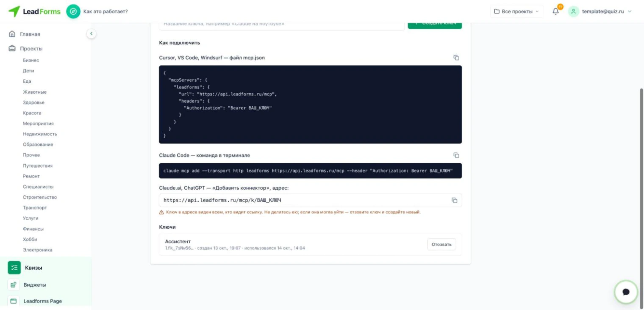Select the Еда project category

(27, 81)
